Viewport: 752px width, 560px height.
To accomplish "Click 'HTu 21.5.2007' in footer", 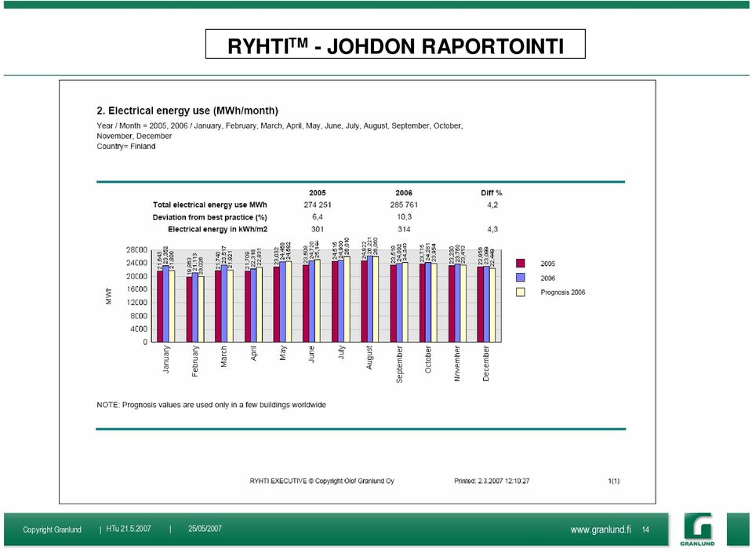I will [x=129, y=529].
